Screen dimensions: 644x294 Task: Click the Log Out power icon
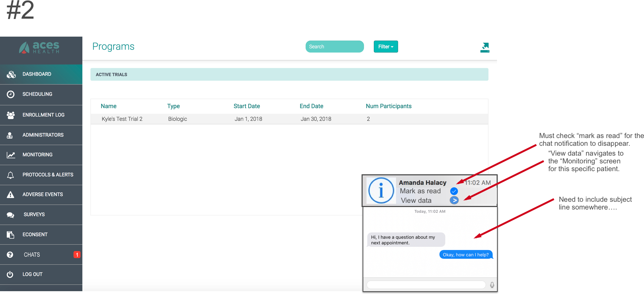tap(10, 274)
